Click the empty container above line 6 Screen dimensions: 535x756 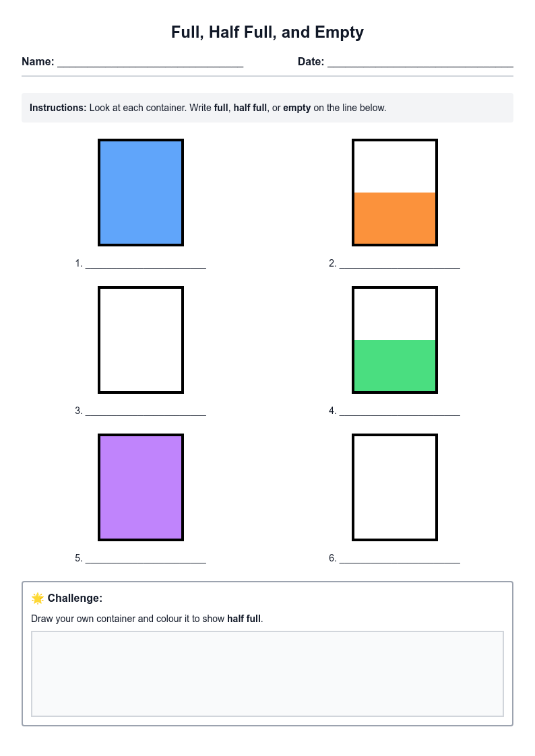[x=395, y=487]
